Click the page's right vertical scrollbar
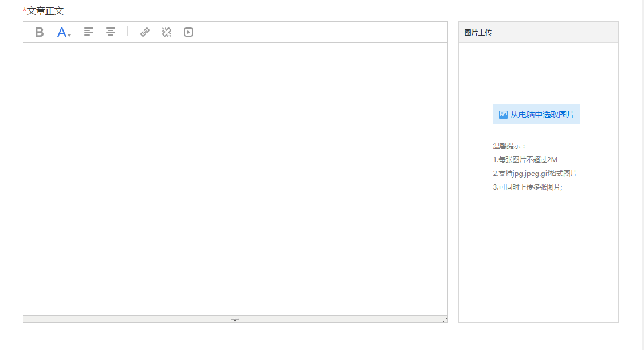The width and height of the screenshot is (644, 350). pyautogui.click(x=641, y=172)
